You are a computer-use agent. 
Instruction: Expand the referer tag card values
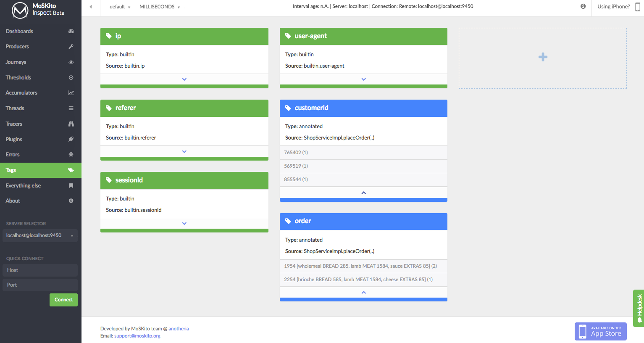pyautogui.click(x=184, y=151)
